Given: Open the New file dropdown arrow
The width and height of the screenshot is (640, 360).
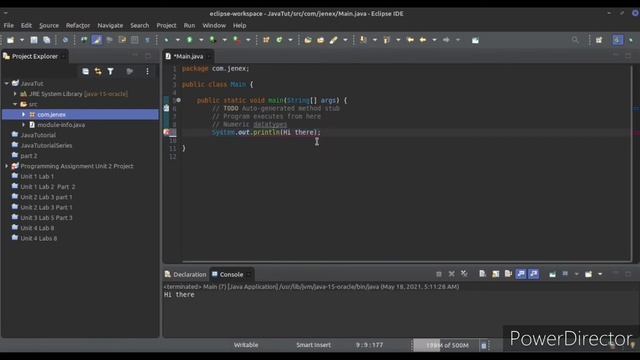Looking at the screenshot, I should tap(22, 40).
